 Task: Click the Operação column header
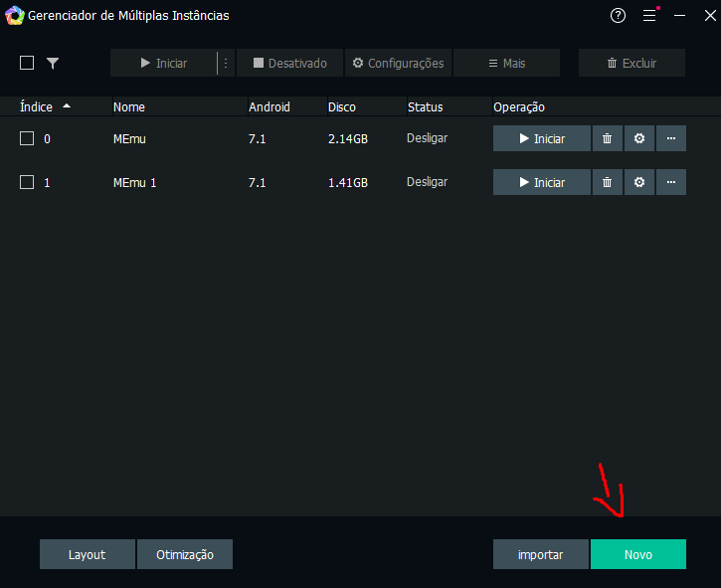519,107
